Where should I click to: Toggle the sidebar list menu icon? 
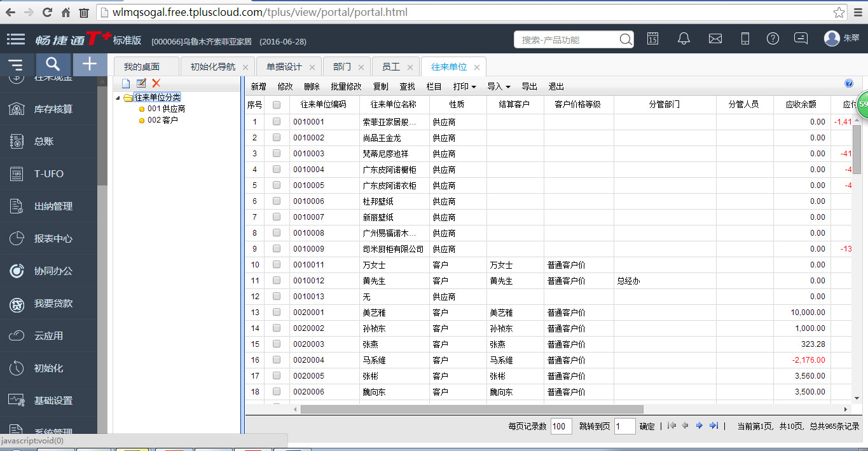click(16, 64)
